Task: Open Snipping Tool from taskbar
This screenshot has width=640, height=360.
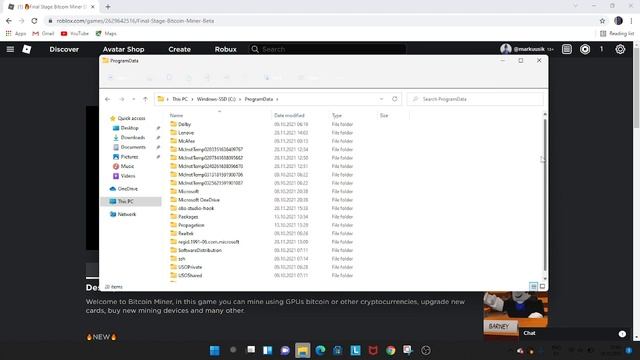Action: point(408,350)
